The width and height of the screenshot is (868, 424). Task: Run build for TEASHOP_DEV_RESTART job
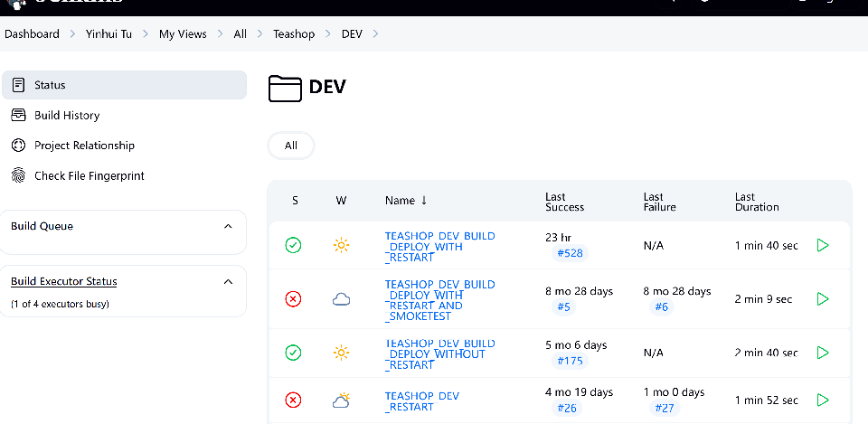pyautogui.click(x=823, y=400)
